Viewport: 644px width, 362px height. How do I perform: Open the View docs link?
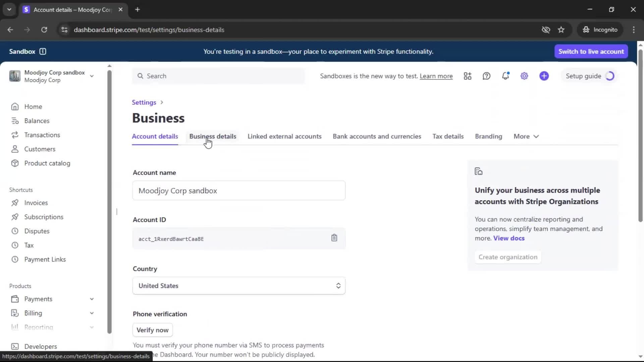pyautogui.click(x=509, y=238)
